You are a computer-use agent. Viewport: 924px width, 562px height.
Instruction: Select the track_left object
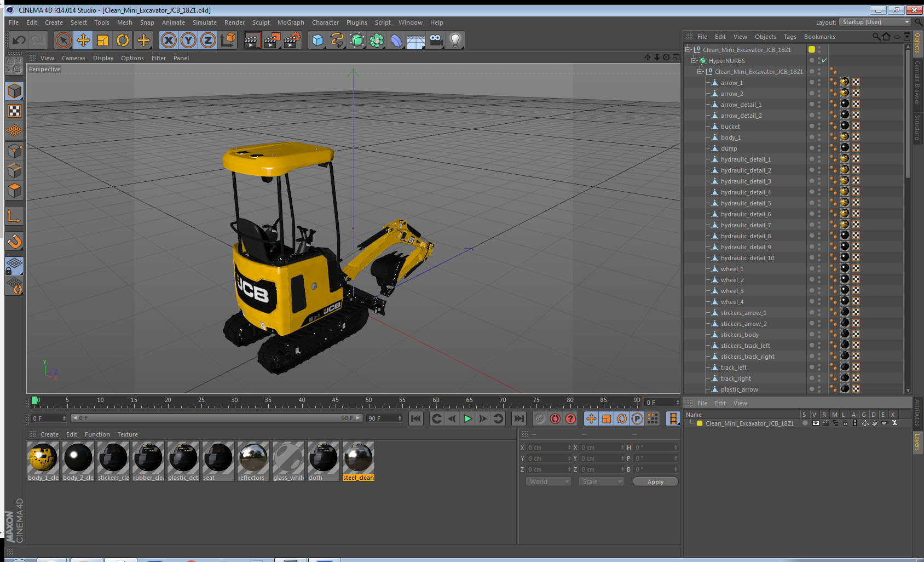[x=734, y=368]
